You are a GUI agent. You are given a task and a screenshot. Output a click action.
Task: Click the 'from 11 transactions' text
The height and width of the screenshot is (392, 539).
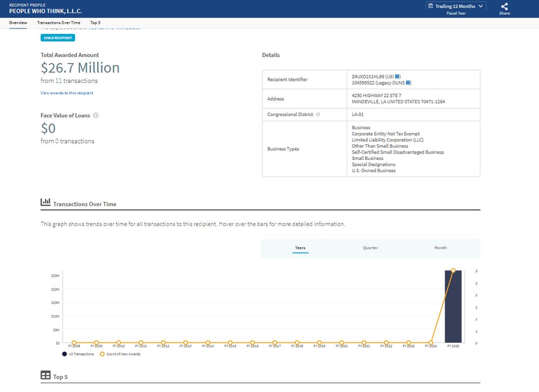[x=69, y=81]
